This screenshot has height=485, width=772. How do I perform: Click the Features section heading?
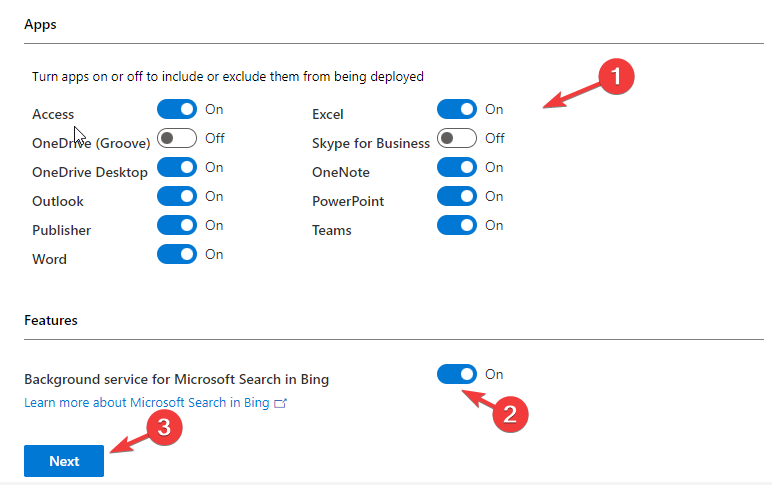pyautogui.click(x=51, y=320)
